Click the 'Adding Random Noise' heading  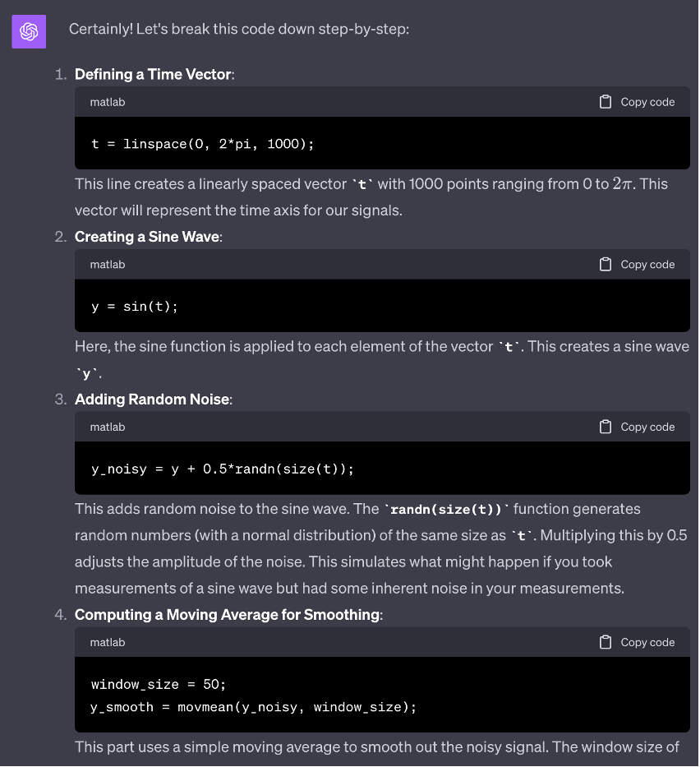coord(152,400)
